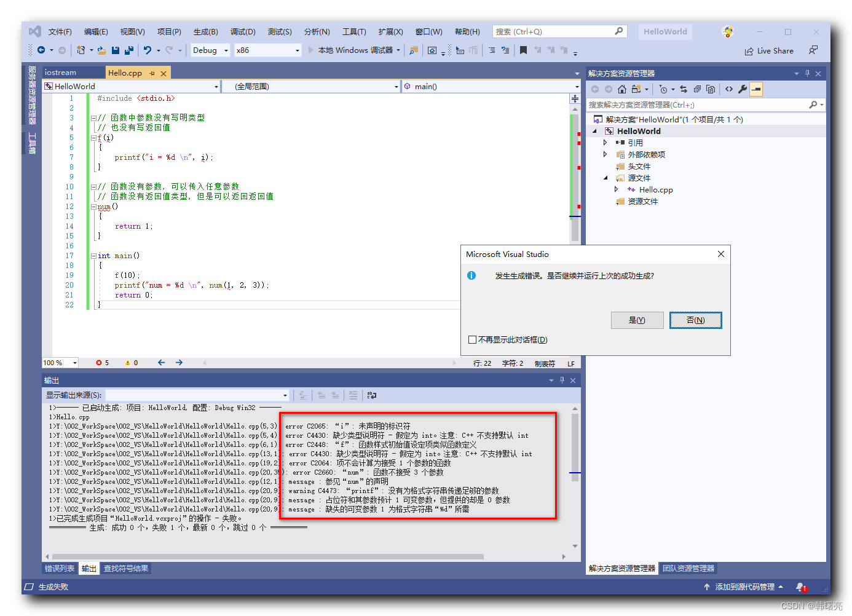This screenshot has height=616, width=852.
Task: Collapse the 源文件 folder in Solution Explorer
Action: pyautogui.click(x=605, y=178)
